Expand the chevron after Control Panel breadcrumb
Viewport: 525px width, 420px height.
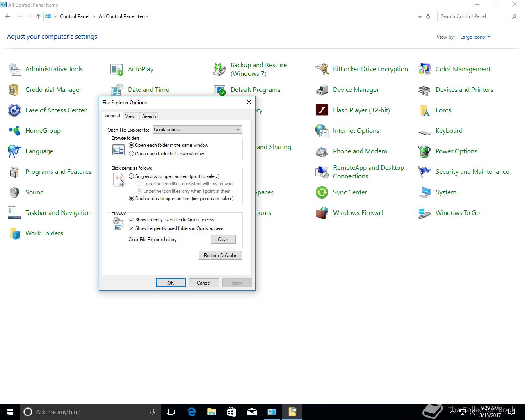coord(94,16)
